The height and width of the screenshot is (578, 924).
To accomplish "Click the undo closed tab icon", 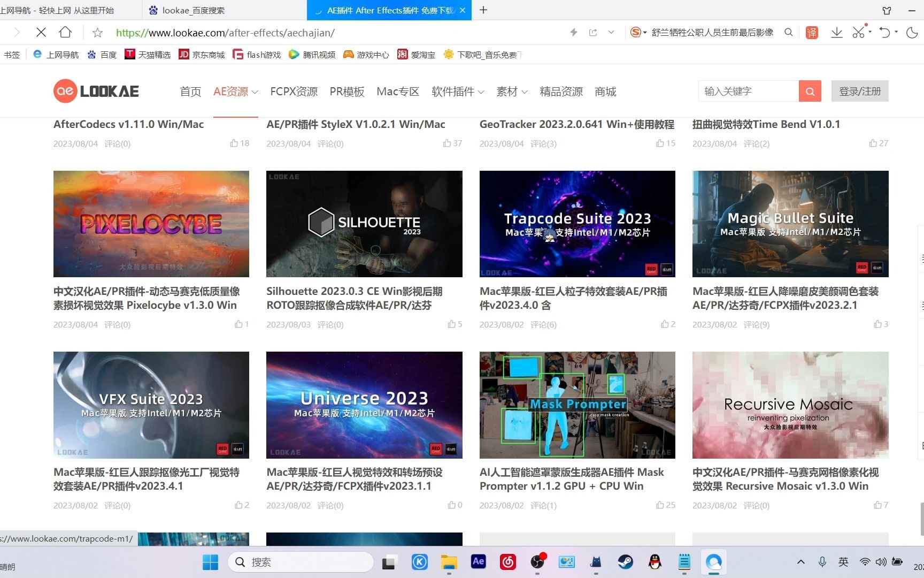I will [x=885, y=33].
